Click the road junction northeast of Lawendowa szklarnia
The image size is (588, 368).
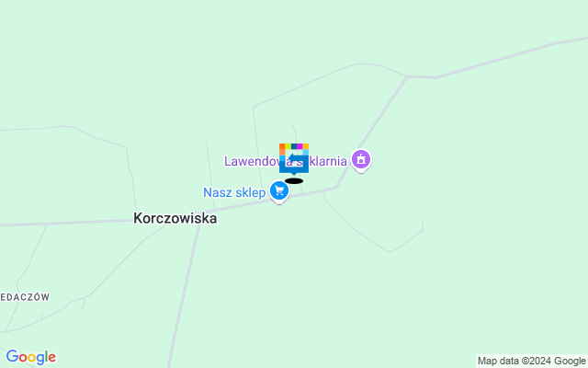407,77
